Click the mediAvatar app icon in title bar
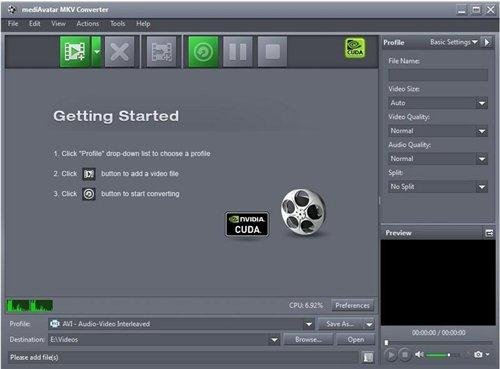This screenshot has height=369, width=500. [x=12, y=9]
